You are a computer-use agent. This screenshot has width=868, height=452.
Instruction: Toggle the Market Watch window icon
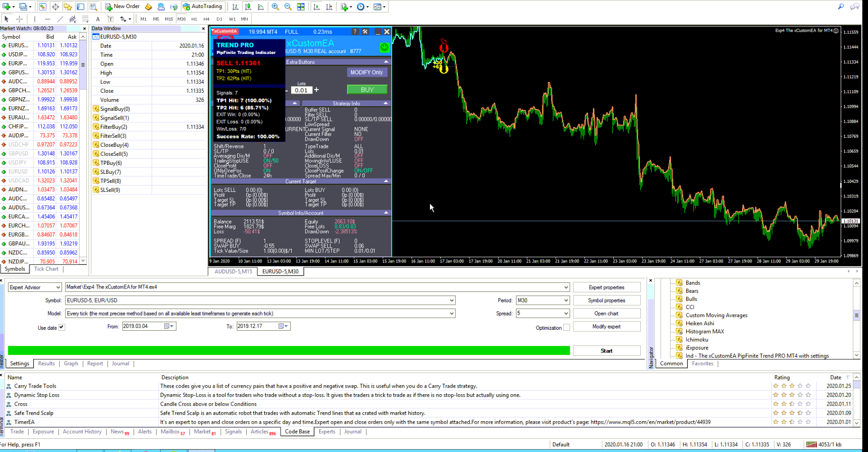point(43,7)
